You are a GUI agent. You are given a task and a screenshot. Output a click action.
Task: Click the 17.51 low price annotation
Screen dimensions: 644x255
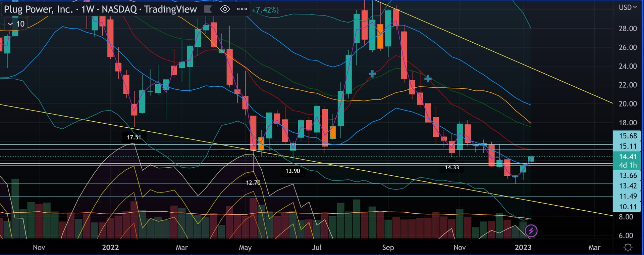click(134, 137)
